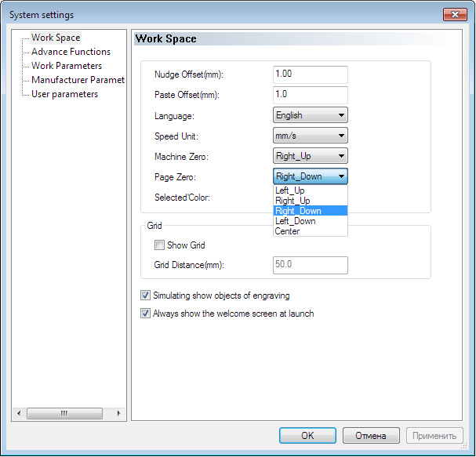Viewport: 476px width, 457px height.
Task: Select Work Space in the settings tree
Action: 56,38
